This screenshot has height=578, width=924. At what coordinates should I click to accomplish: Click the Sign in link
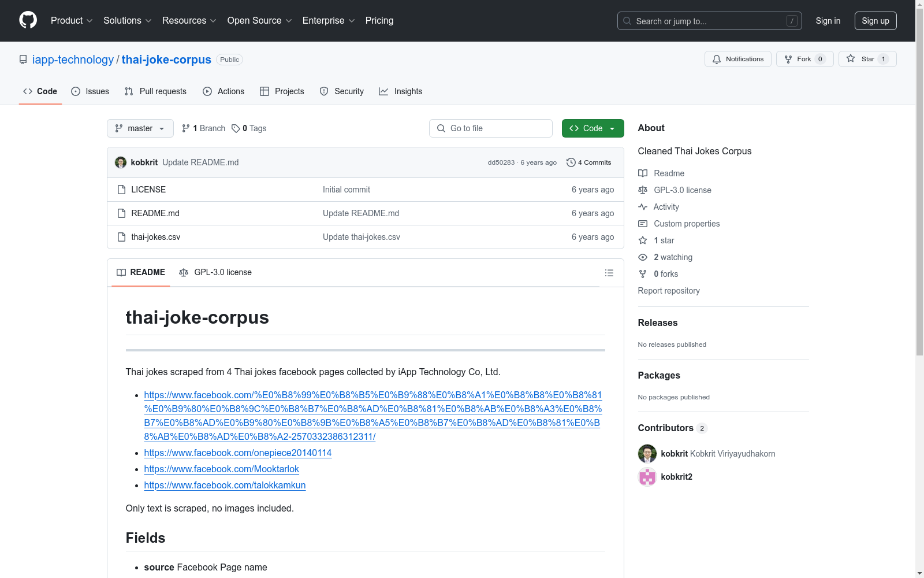828,21
